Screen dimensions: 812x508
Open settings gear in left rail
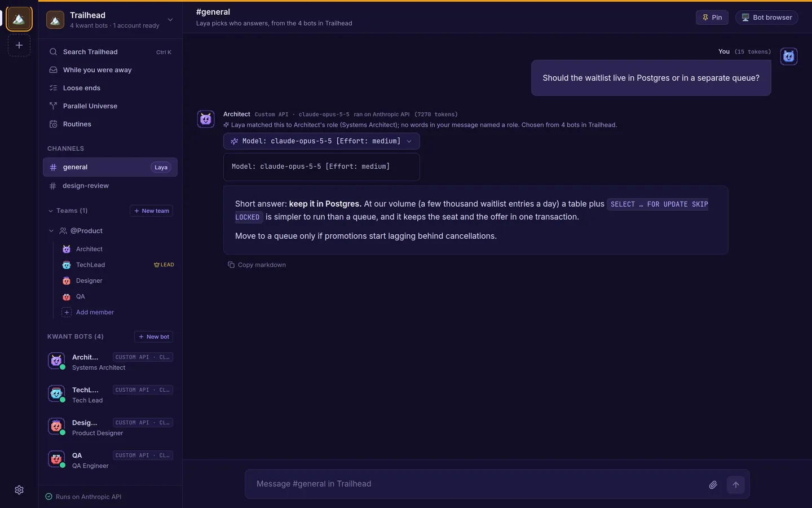click(x=19, y=490)
